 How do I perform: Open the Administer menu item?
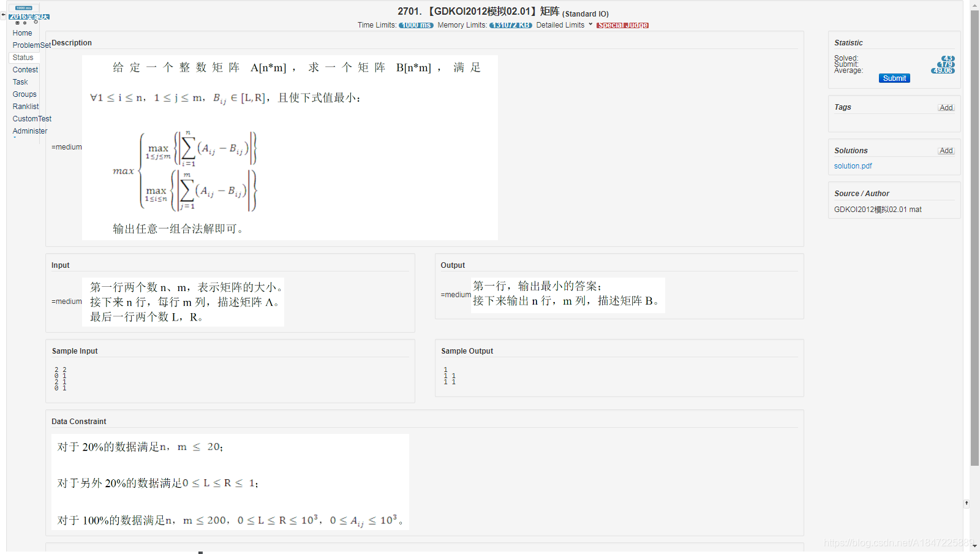30,131
